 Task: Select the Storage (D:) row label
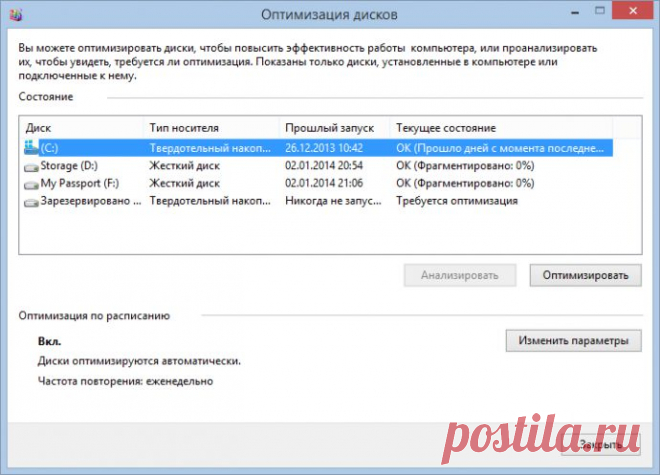pos(69,165)
